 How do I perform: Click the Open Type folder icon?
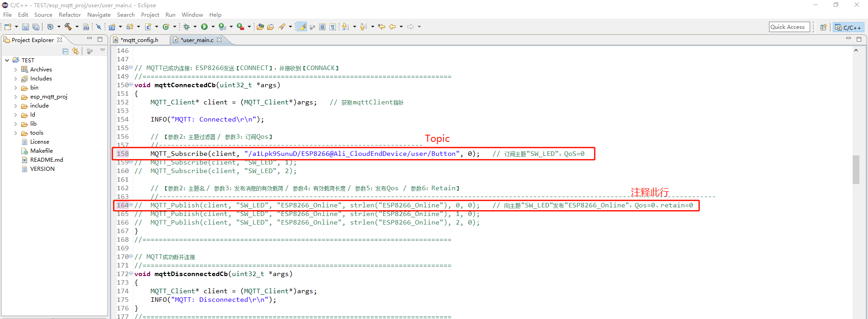[270, 27]
